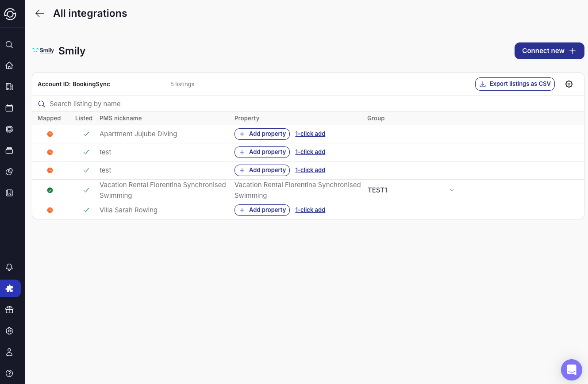Open the chat support bubble

pos(571,369)
